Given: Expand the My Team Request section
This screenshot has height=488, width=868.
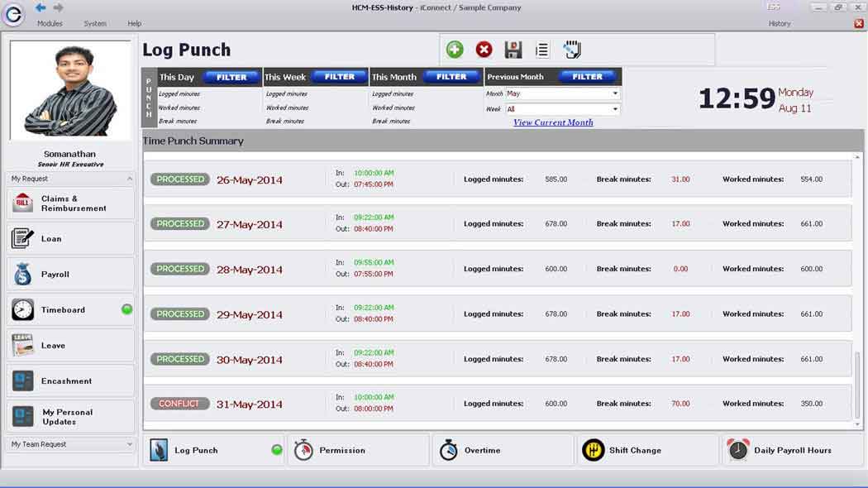Looking at the screenshot, I should click(129, 444).
